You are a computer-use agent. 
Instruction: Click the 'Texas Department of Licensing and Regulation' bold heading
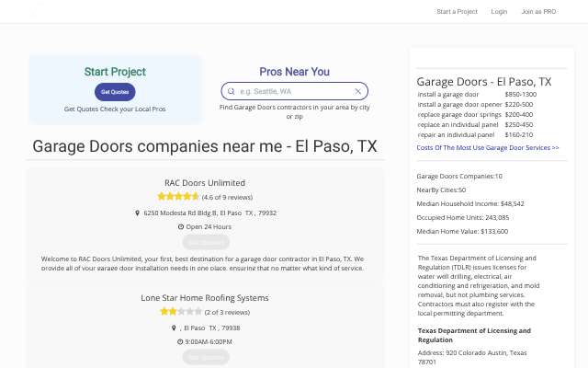(474, 335)
